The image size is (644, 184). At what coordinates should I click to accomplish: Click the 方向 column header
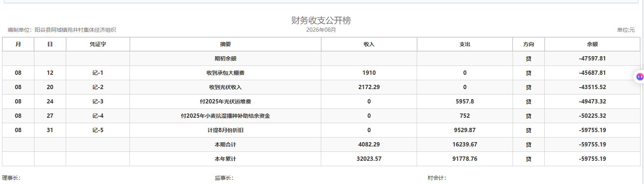(528, 44)
